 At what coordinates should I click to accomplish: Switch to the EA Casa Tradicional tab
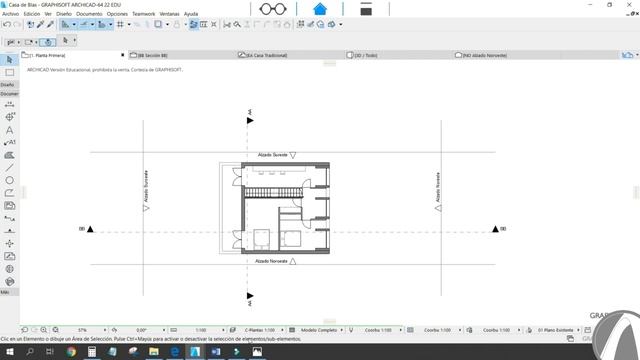click(290, 55)
